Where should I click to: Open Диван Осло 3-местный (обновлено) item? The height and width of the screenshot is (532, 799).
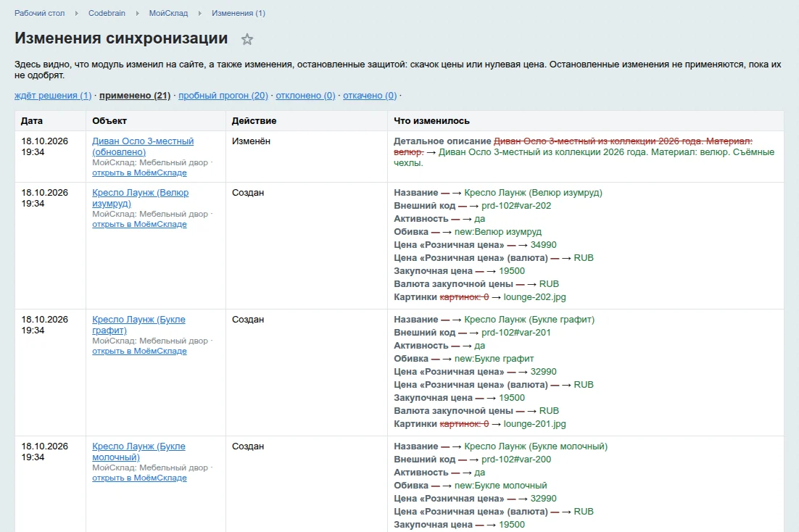coord(143,146)
